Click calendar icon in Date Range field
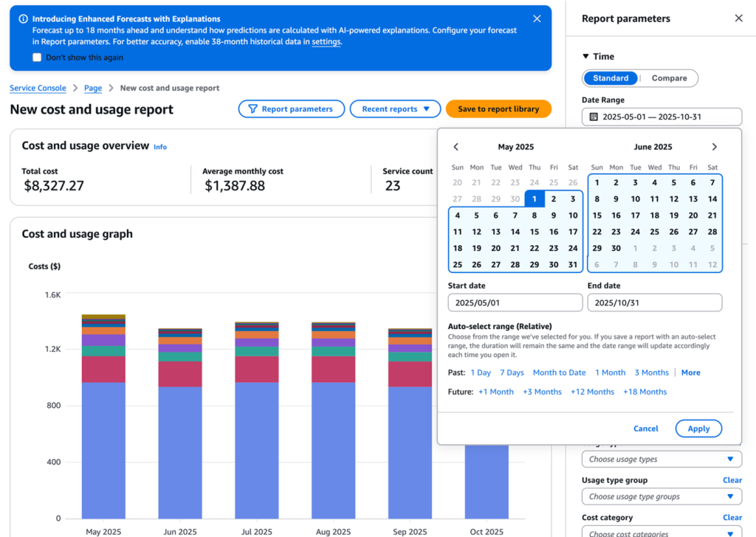This screenshot has height=537, width=756. pos(594,117)
